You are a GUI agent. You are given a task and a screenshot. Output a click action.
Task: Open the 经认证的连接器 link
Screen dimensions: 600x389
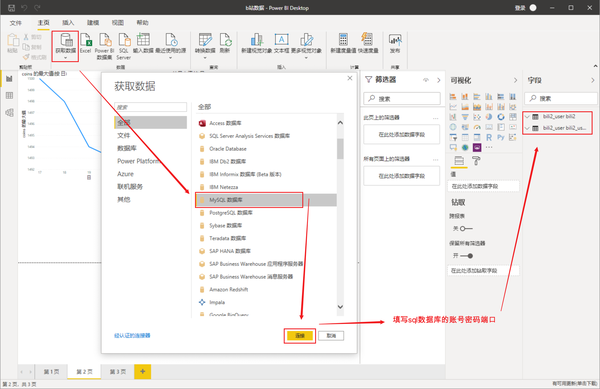(x=132, y=335)
